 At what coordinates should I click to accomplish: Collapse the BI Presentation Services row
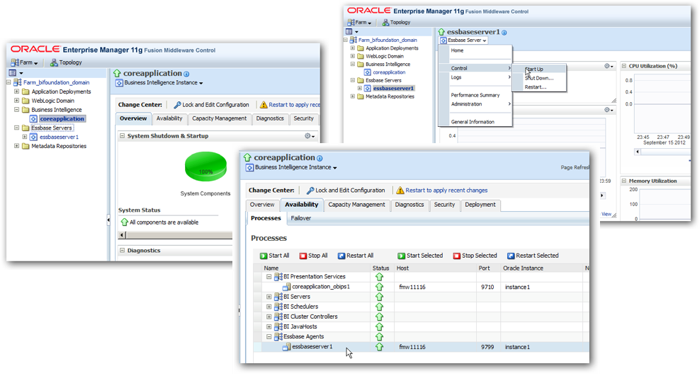[269, 277]
